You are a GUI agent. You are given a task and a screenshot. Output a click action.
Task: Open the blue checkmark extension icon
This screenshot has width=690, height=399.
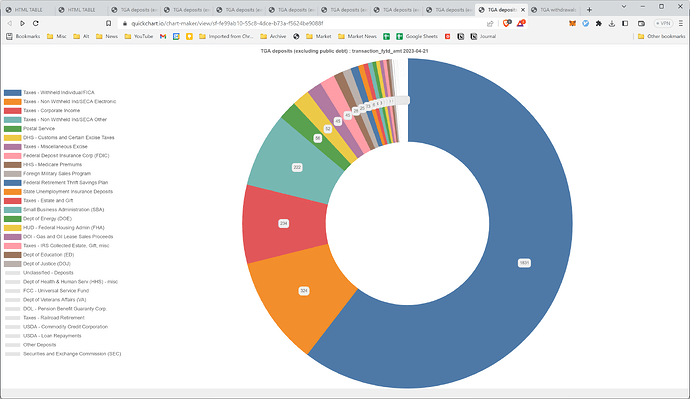pyautogui.click(x=585, y=23)
